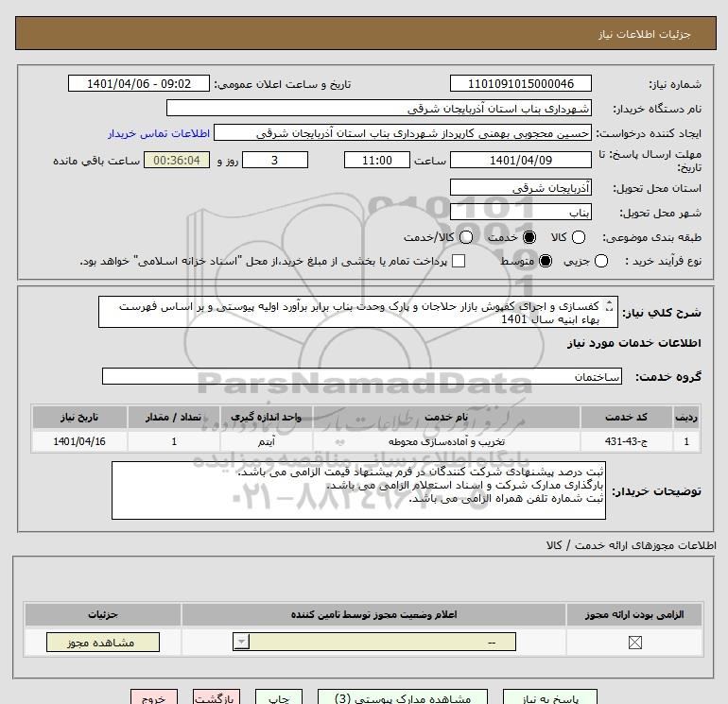Click the buyer organization name field
The width and height of the screenshot is (728, 704).
(x=379, y=108)
